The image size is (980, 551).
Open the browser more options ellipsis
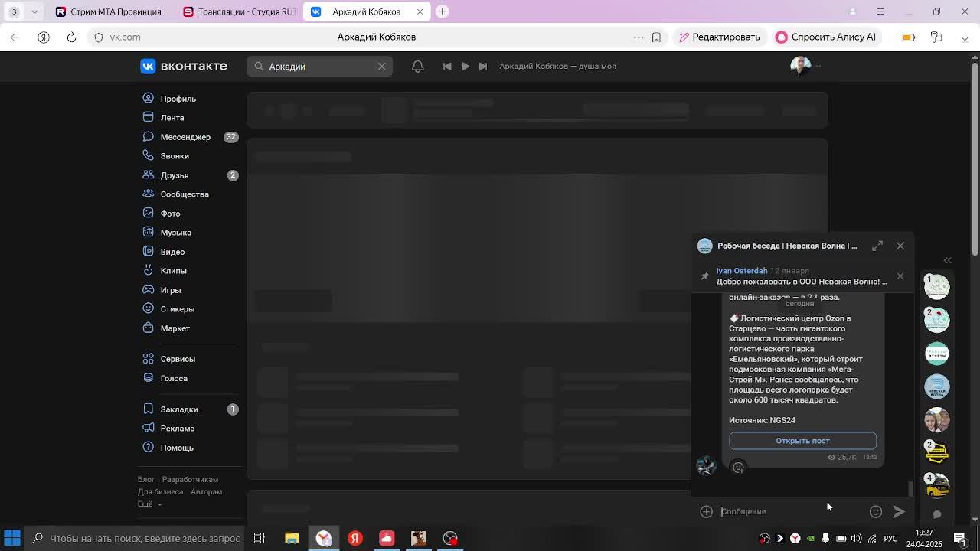(x=639, y=37)
